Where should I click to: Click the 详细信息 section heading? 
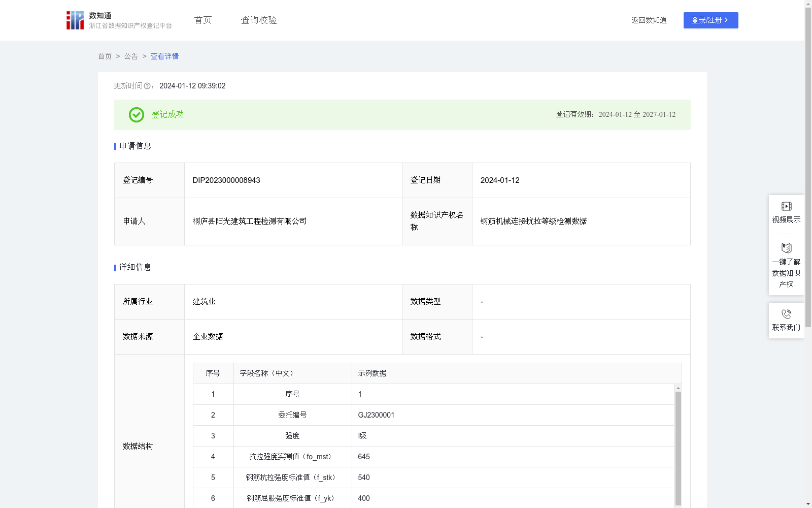[135, 267]
